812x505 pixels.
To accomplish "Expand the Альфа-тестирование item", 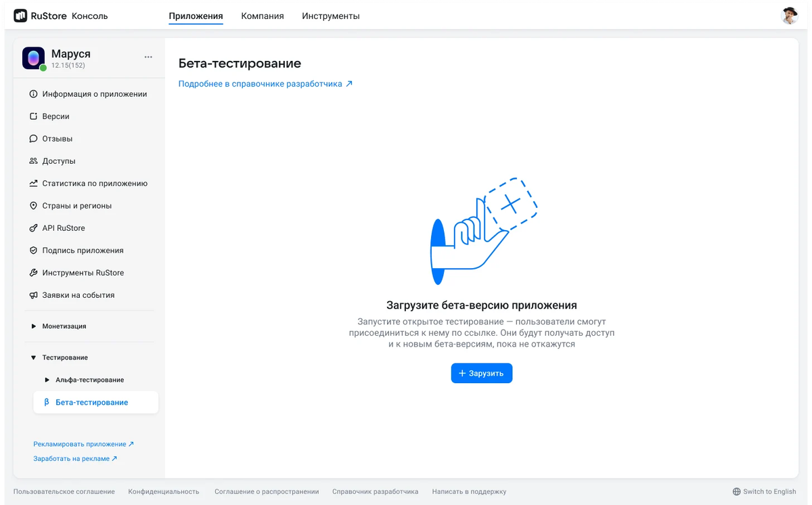I will pyautogui.click(x=46, y=380).
